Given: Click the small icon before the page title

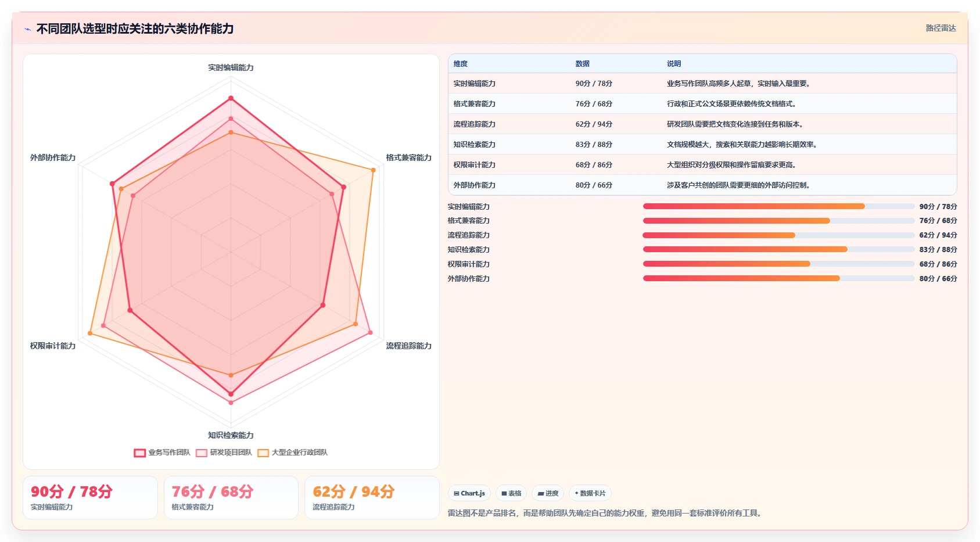Looking at the screenshot, I should 28,29.
